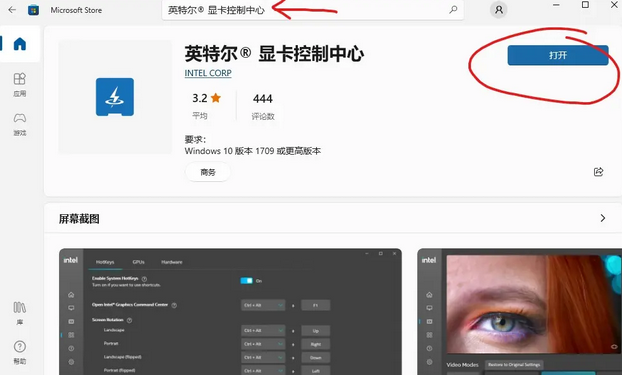Click the 3.2 star rating
This screenshot has height=378, width=622.
206,98
